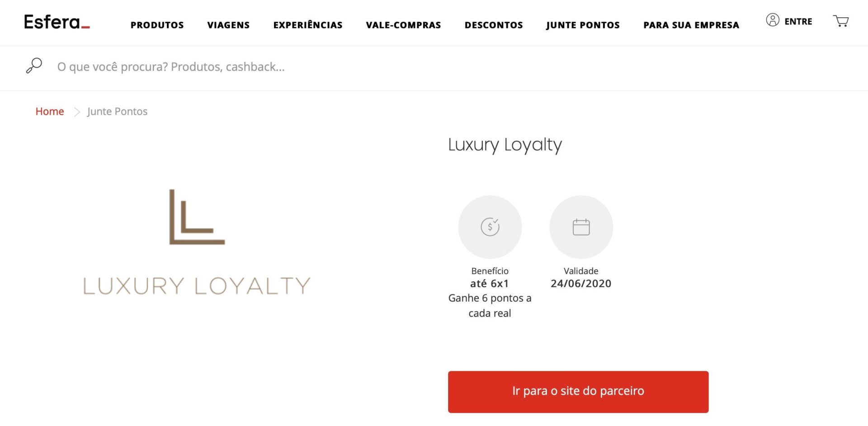Click the Validade calendar icon circle
Viewport: 868px width, 426px height.
(581, 227)
